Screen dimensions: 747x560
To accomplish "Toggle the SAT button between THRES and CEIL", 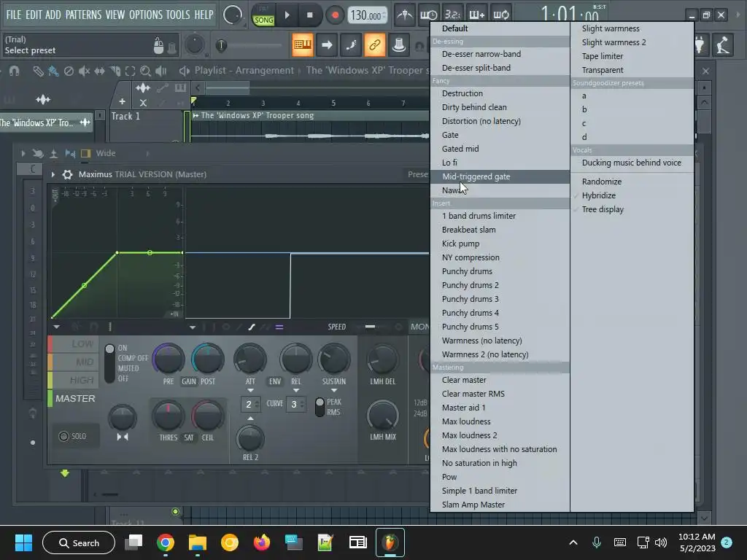I will (x=189, y=437).
